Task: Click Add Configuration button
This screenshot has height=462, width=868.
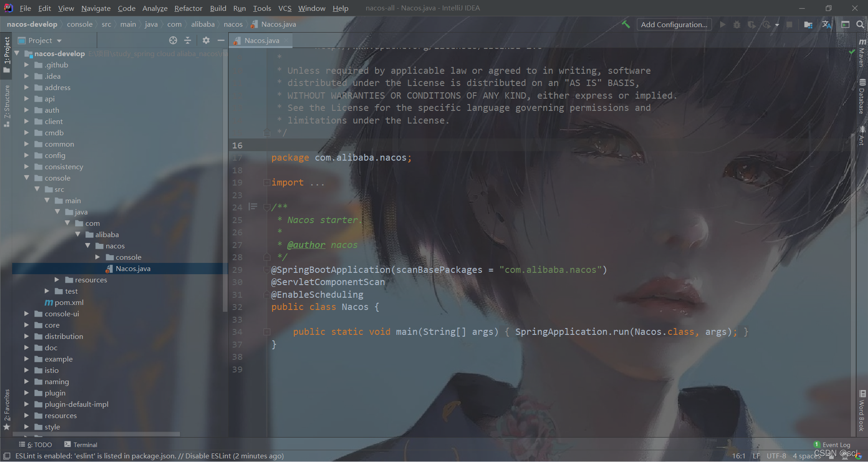Action: point(674,24)
